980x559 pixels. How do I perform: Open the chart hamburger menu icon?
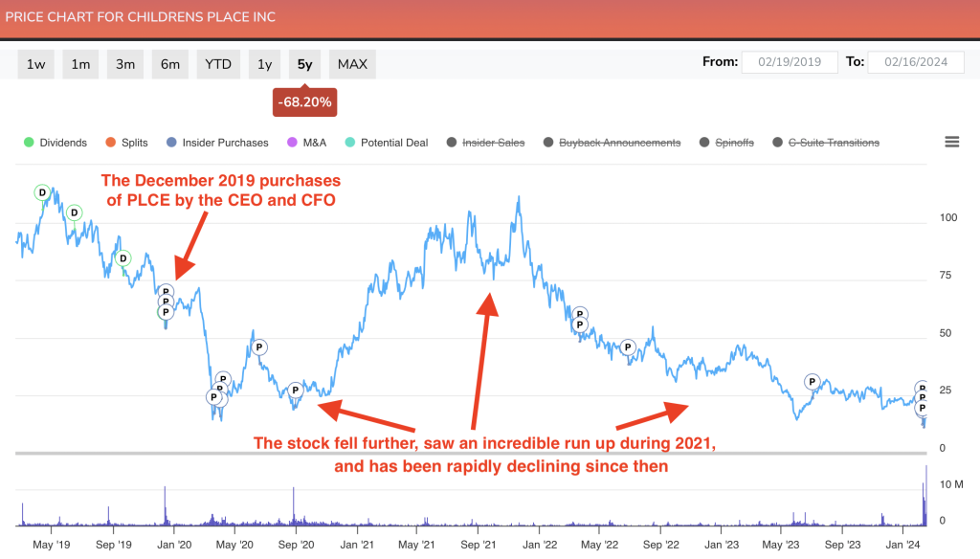pos(952,142)
